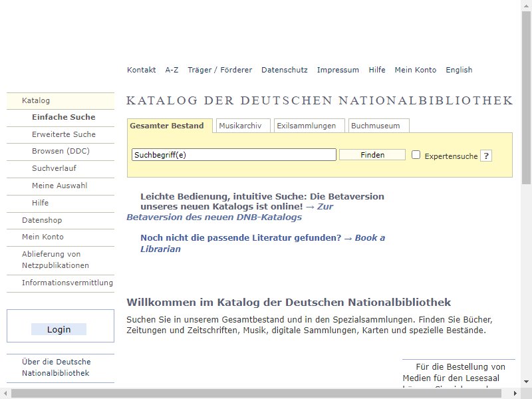Image resolution: width=532 pixels, height=399 pixels.
Task: Switch to the Musikarchiv tab
Action: [243, 126]
